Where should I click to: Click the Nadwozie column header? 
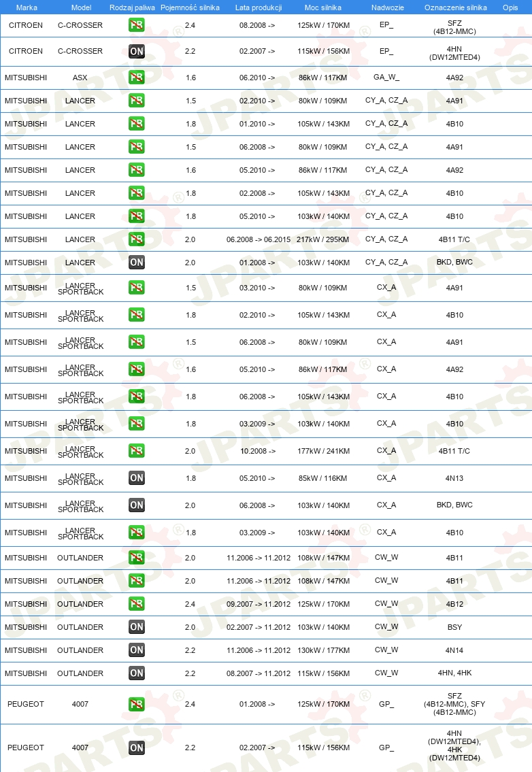click(x=388, y=7)
